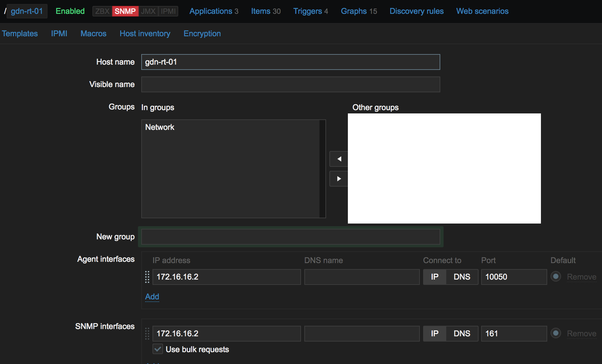Move selected group right with arrow button
The width and height of the screenshot is (602, 364).
point(339,179)
